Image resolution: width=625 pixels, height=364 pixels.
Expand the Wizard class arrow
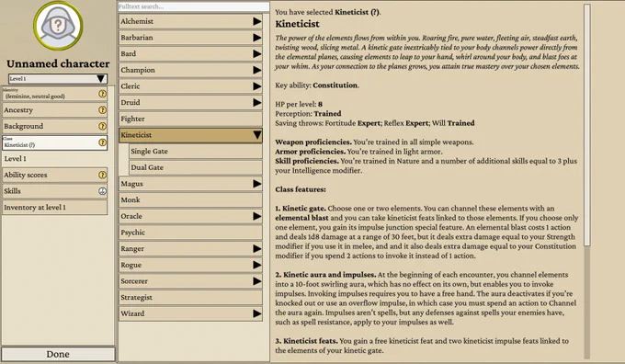click(257, 313)
